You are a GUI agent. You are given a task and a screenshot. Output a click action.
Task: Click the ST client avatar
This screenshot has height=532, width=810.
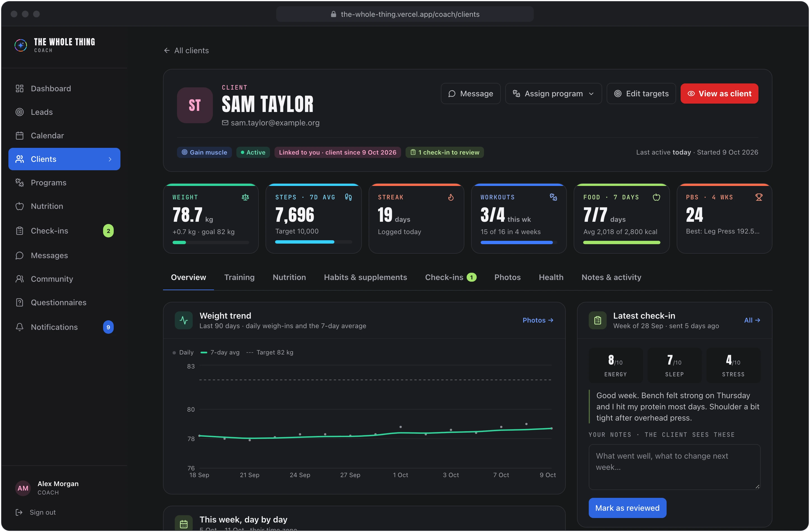195,105
